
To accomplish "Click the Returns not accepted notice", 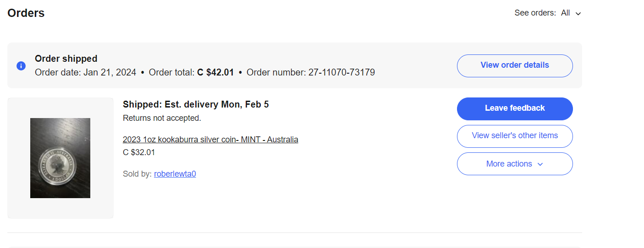I will click(x=162, y=118).
